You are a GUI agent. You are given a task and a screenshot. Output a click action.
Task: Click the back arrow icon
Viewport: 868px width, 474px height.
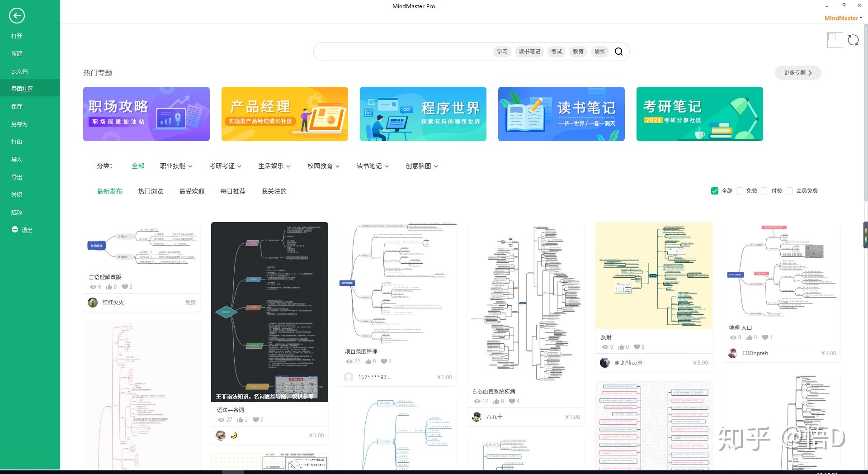[x=17, y=16]
